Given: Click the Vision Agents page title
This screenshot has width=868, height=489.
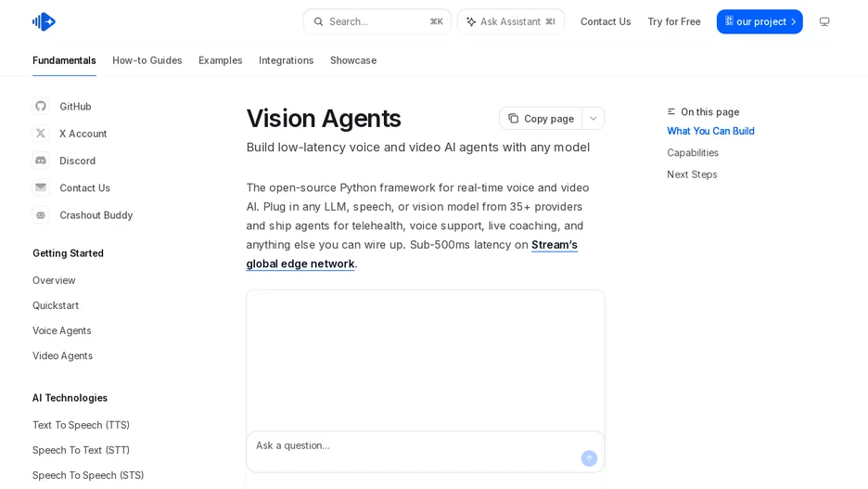Looking at the screenshot, I should (324, 119).
